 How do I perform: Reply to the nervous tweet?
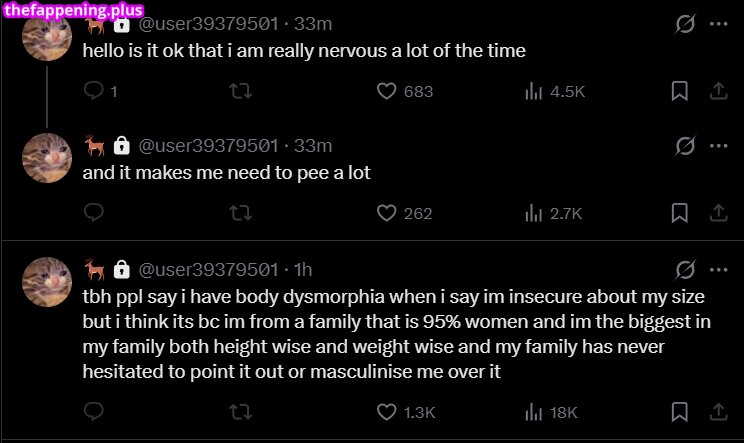pyautogui.click(x=94, y=91)
